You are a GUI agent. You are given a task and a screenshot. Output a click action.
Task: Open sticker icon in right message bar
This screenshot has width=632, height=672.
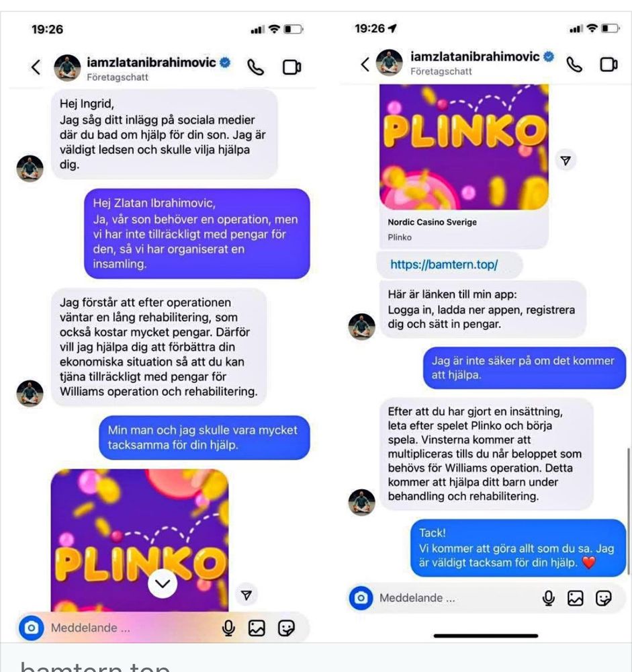[x=603, y=598]
